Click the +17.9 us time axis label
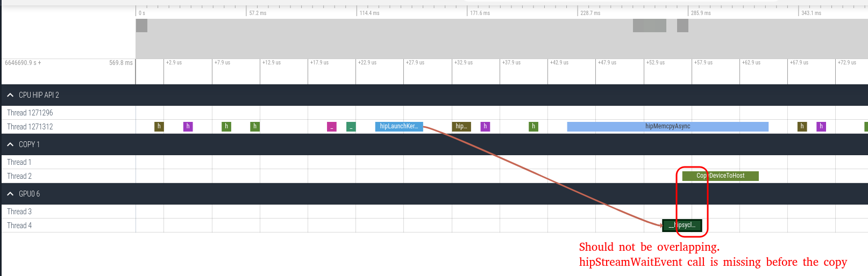The width and height of the screenshot is (868, 276). pos(319,63)
